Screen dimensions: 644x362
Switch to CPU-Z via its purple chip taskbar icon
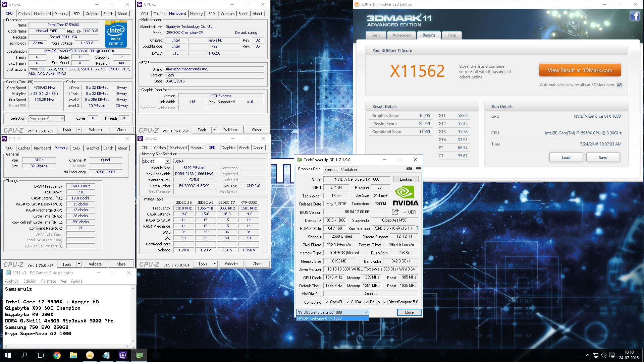(x=123, y=355)
